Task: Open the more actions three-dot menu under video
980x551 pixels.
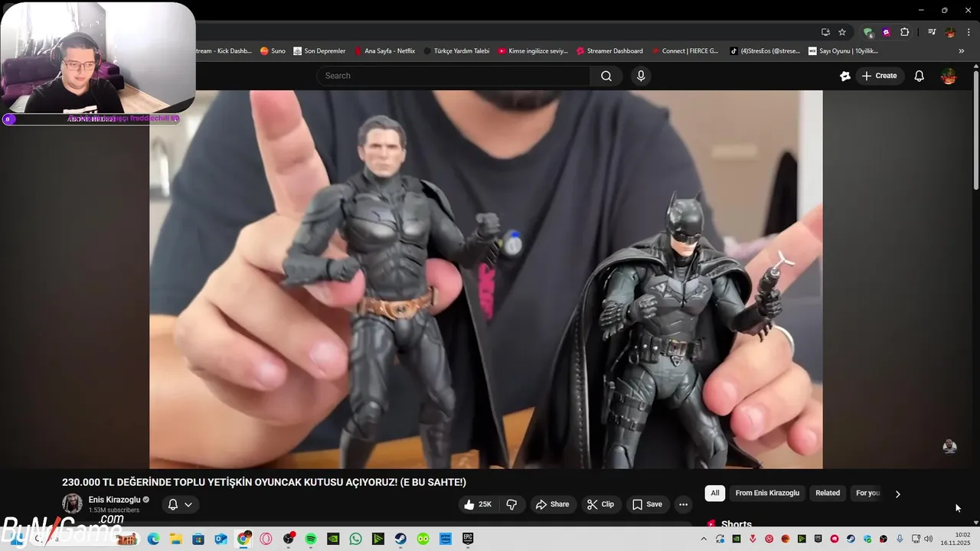Action: [683, 504]
